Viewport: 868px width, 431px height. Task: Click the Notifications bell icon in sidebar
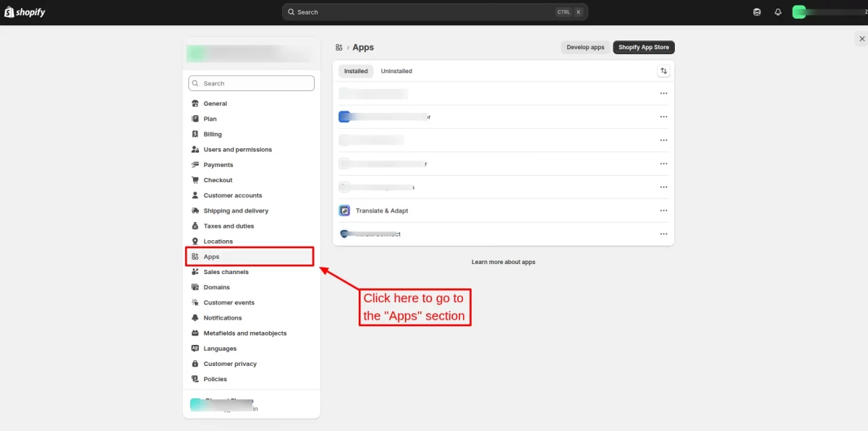coord(195,318)
